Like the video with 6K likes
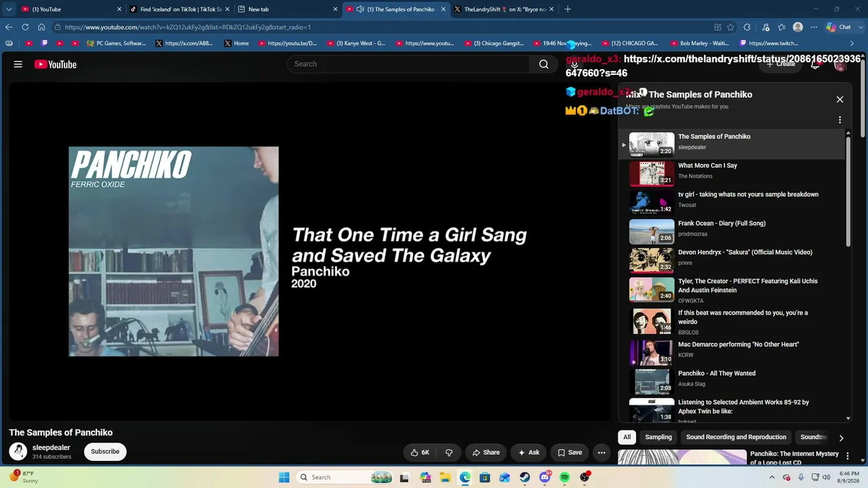Image resolution: width=868 pixels, height=488 pixels. point(420,453)
